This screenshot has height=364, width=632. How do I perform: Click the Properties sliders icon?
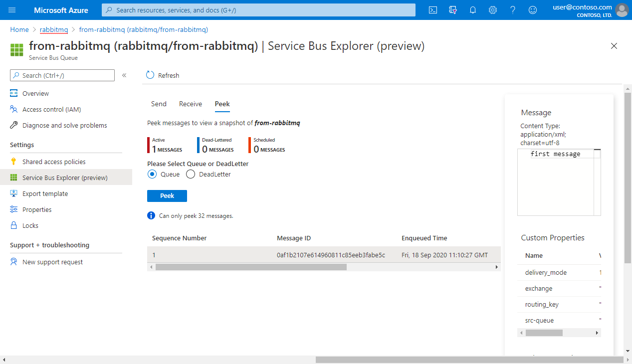pyautogui.click(x=14, y=209)
